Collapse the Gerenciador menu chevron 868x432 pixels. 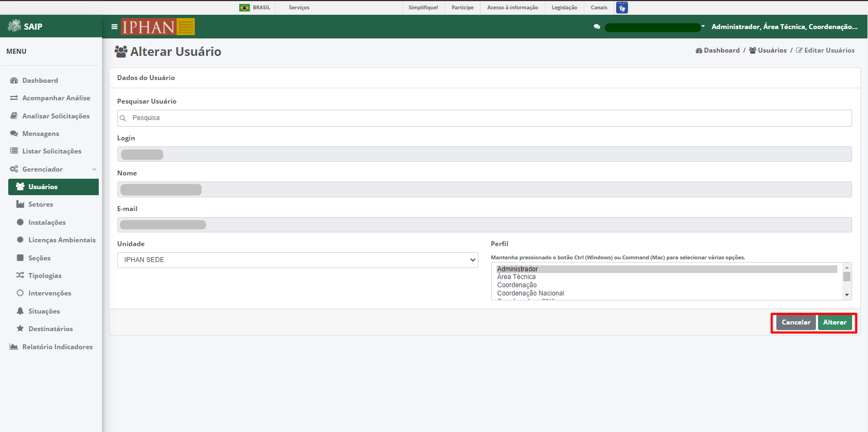tap(94, 169)
